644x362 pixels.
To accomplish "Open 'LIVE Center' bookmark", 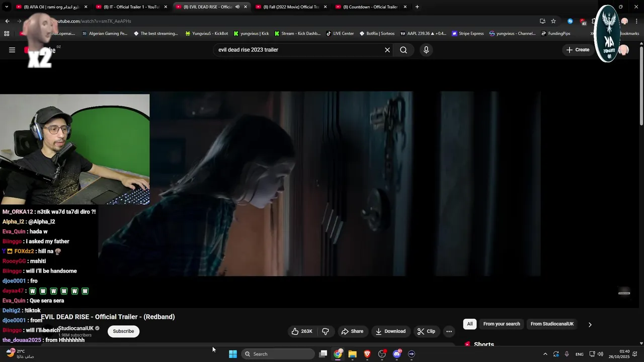I will [340, 34].
